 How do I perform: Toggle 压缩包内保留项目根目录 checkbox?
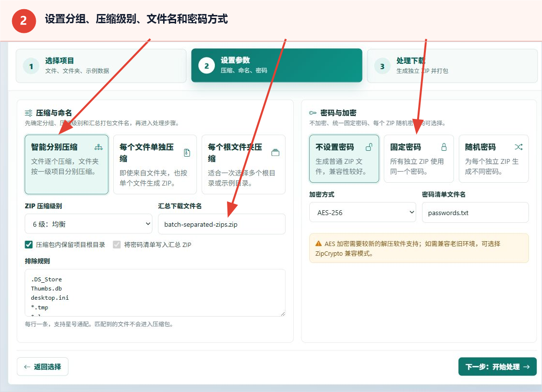pos(29,245)
